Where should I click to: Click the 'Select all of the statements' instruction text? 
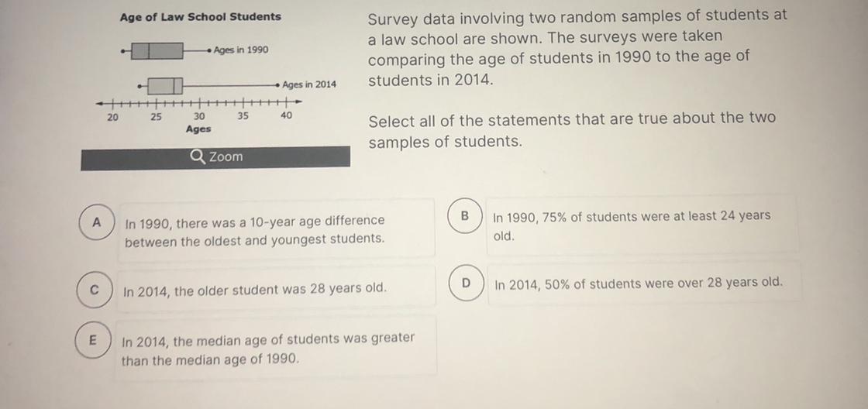coord(572,130)
